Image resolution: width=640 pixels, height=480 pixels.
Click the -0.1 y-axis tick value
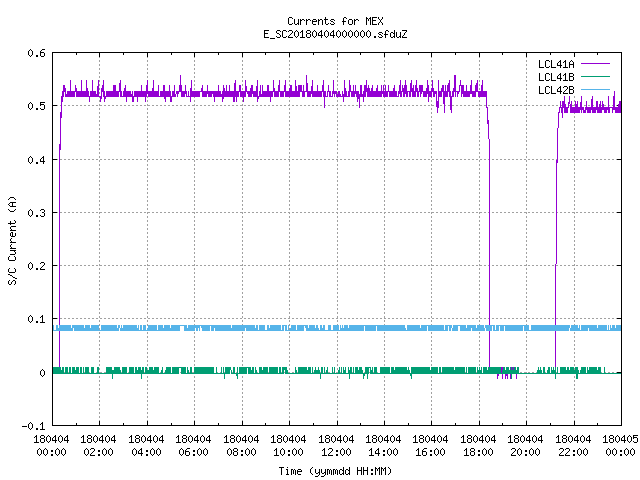pyautogui.click(x=33, y=426)
